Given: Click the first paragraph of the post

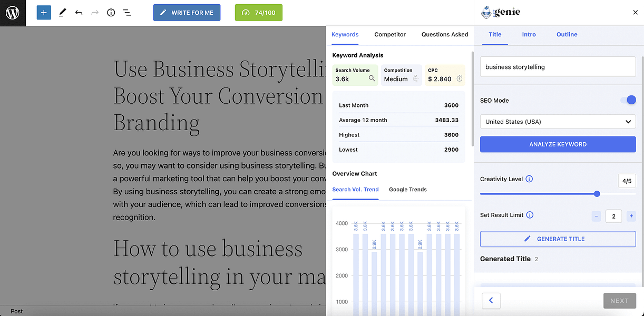Looking at the screenshot, I should pos(220,185).
